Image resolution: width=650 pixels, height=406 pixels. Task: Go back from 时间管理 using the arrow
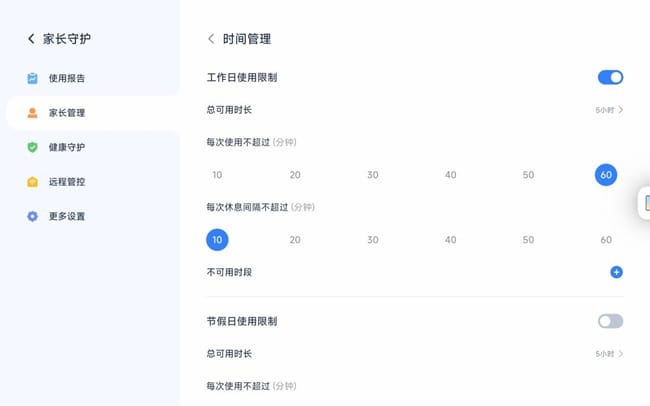click(211, 39)
